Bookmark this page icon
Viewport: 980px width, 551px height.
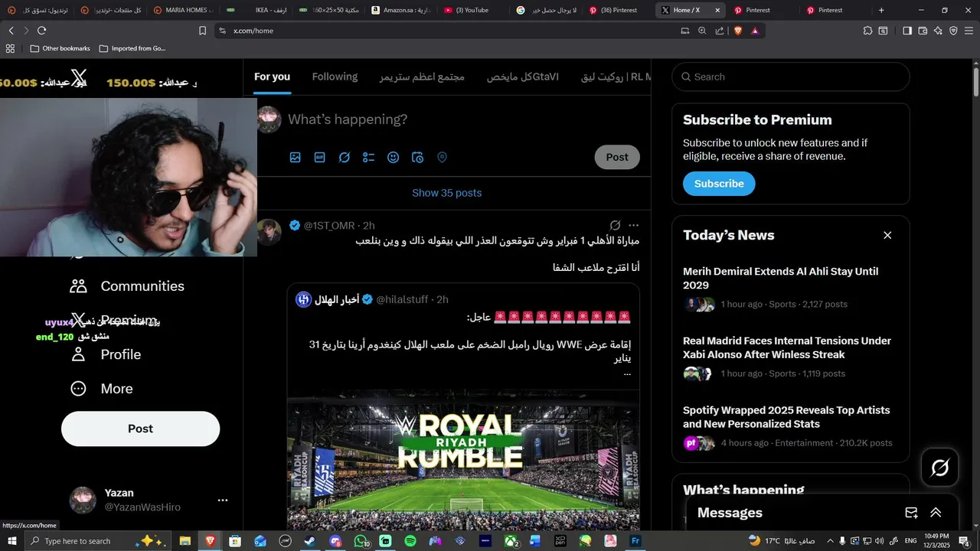[x=202, y=31]
